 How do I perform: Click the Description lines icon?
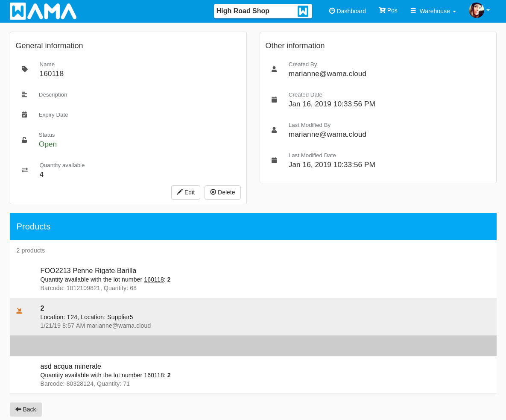click(24, 94)
